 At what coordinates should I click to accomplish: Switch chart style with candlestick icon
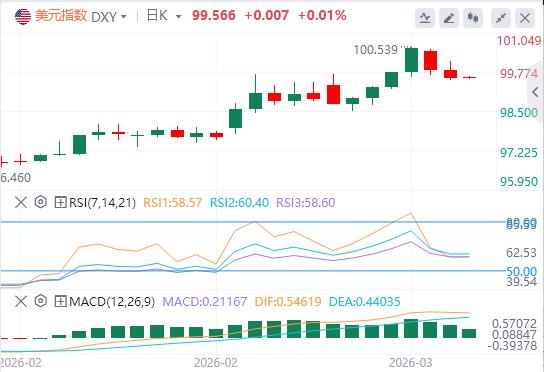click(473, 18)
